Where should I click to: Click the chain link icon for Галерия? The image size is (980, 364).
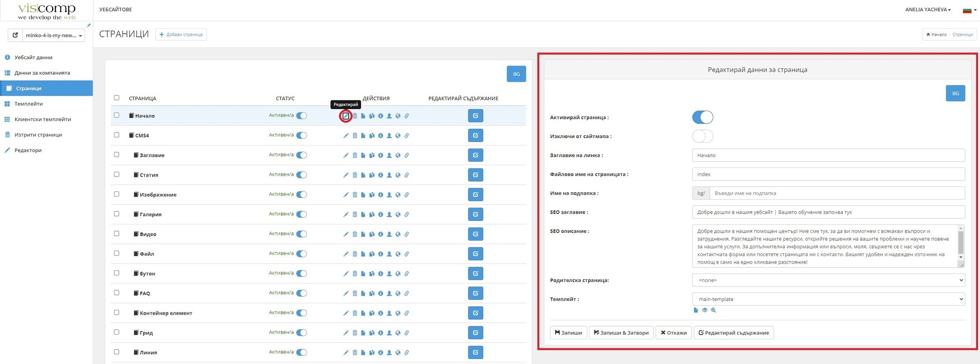(x=407, y=215)
